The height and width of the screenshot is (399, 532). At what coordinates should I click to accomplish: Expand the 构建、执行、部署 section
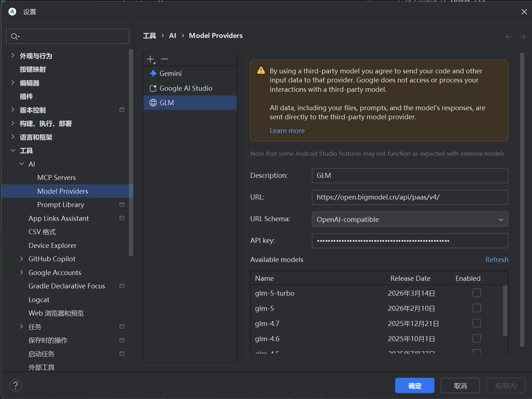point(13,123)
